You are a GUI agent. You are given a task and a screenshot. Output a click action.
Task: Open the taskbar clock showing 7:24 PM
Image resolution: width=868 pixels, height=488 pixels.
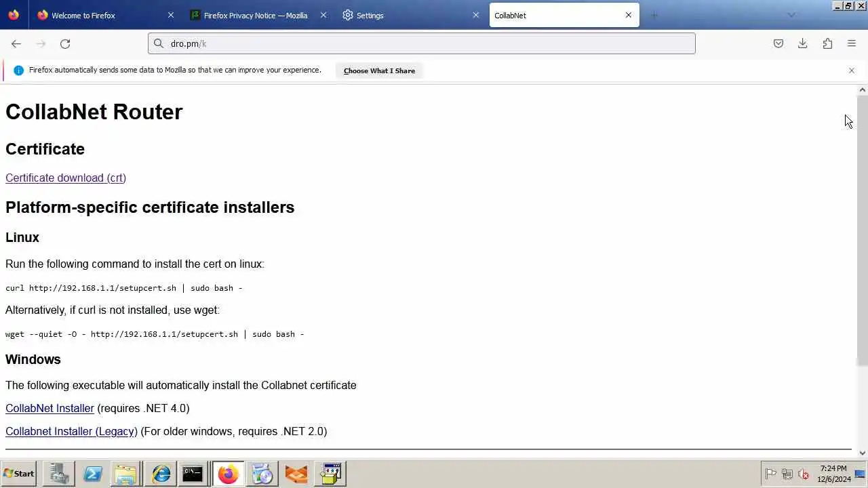pos(833,474)
